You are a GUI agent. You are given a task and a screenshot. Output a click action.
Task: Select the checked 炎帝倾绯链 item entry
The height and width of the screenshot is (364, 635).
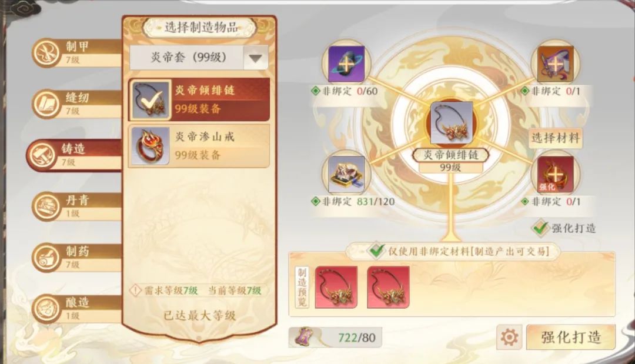pos(199,99)
